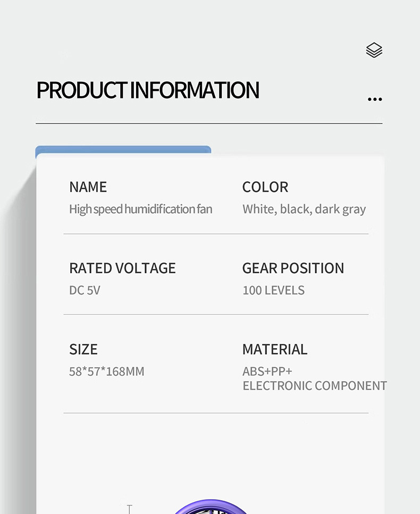Click the GEAR POSITION label

293,268
